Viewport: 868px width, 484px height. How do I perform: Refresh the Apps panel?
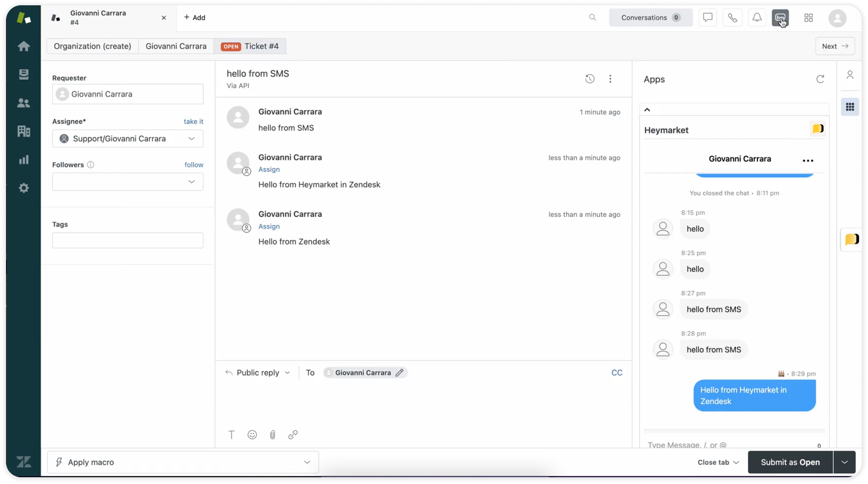pyautogui.click(x=820, y=79)
